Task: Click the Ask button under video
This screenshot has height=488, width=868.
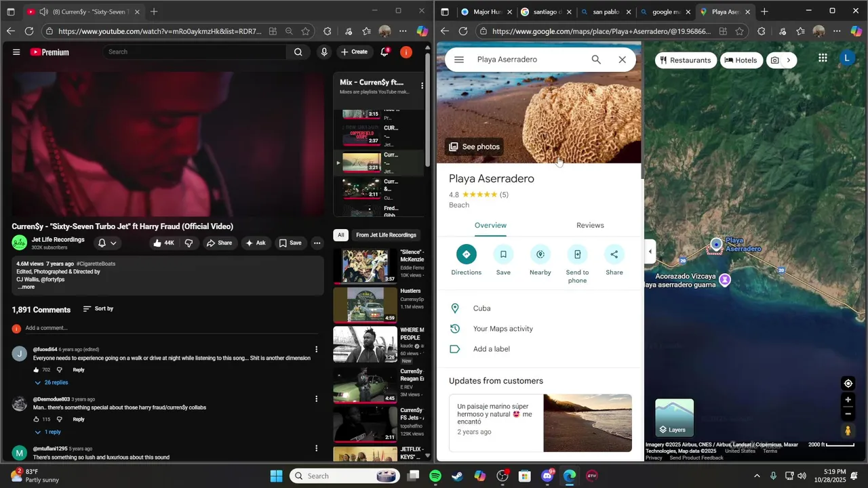Action: (x=255, y=243)
